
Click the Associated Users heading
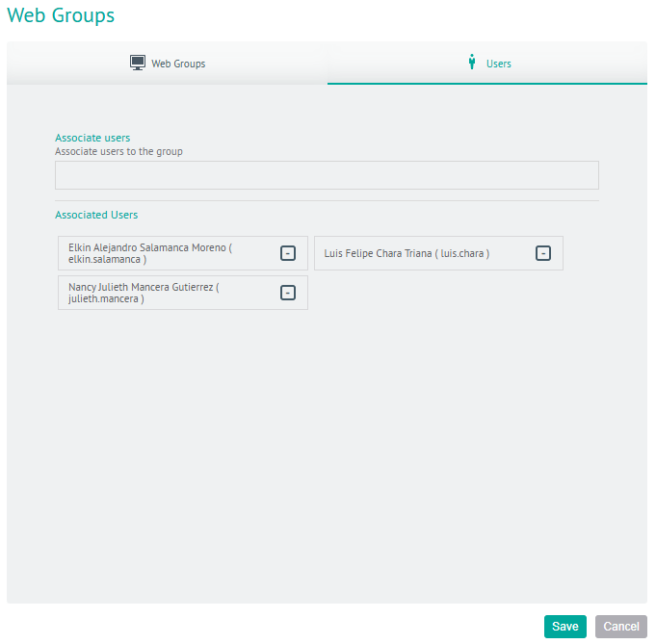coord(96,215)
